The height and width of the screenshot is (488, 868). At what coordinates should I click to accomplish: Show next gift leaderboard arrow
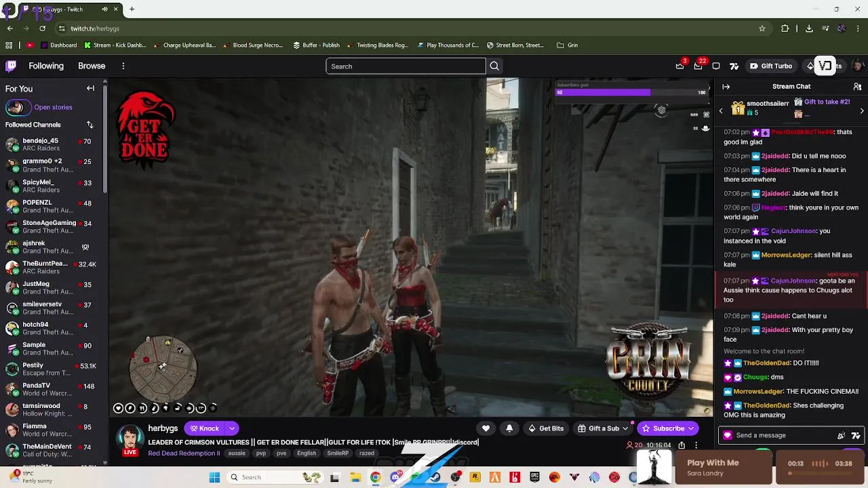coord(862,110)
